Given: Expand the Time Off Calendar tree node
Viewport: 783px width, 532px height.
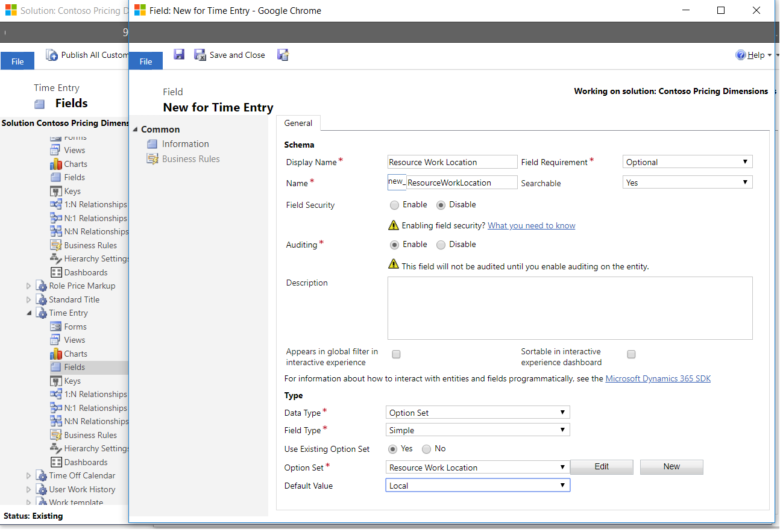Looking at the screenshot, I should [28, 475].
